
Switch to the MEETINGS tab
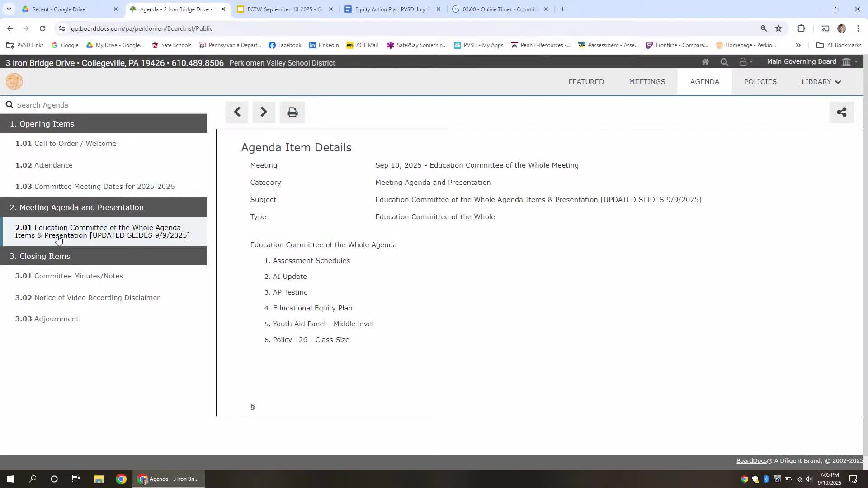(647, 82)
